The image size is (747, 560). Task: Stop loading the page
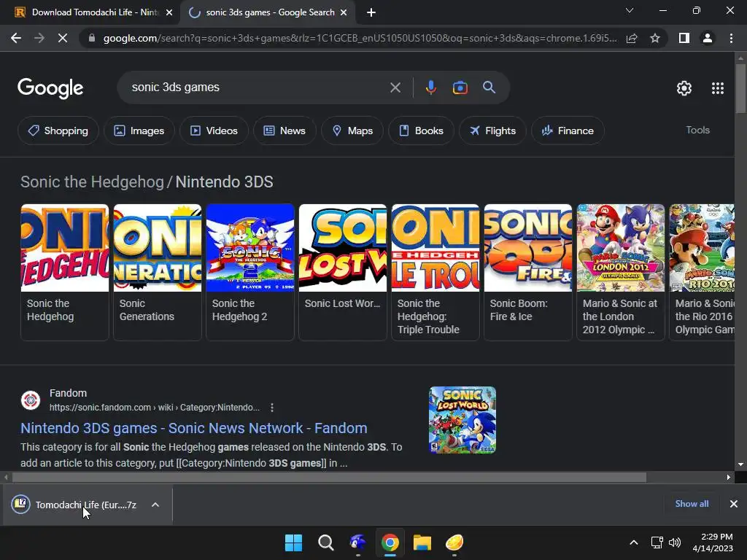63,38
